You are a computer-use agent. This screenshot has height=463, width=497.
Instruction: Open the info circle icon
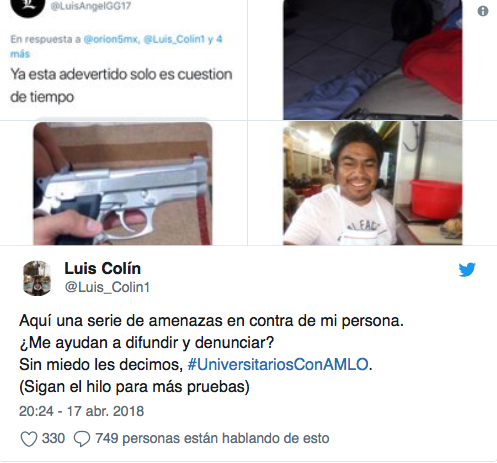coord(483,11)
